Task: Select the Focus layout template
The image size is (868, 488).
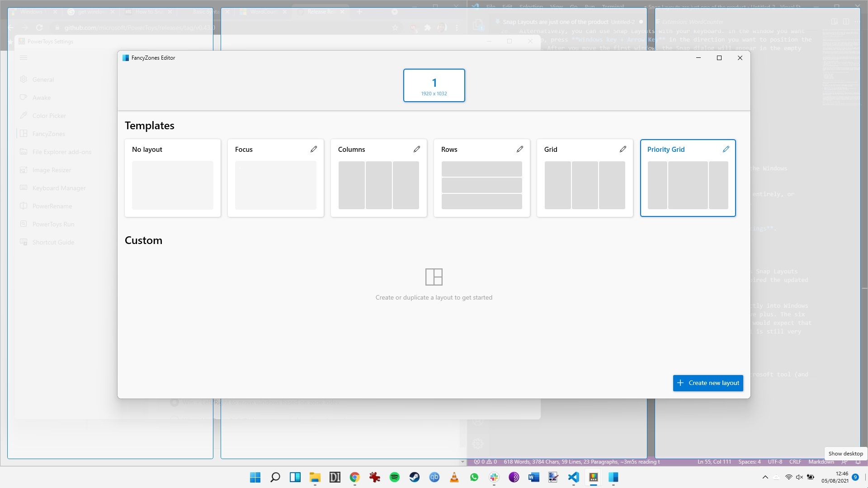Action: 276,178
